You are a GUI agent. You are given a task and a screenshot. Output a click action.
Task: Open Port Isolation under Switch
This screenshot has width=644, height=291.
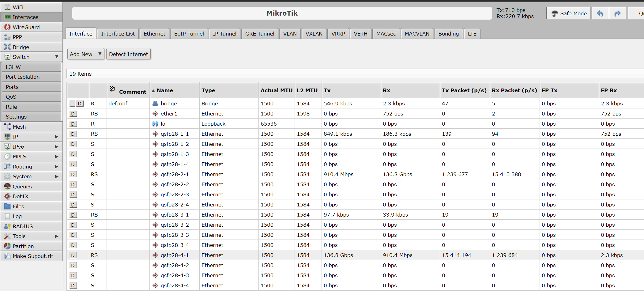coord(31,77)
